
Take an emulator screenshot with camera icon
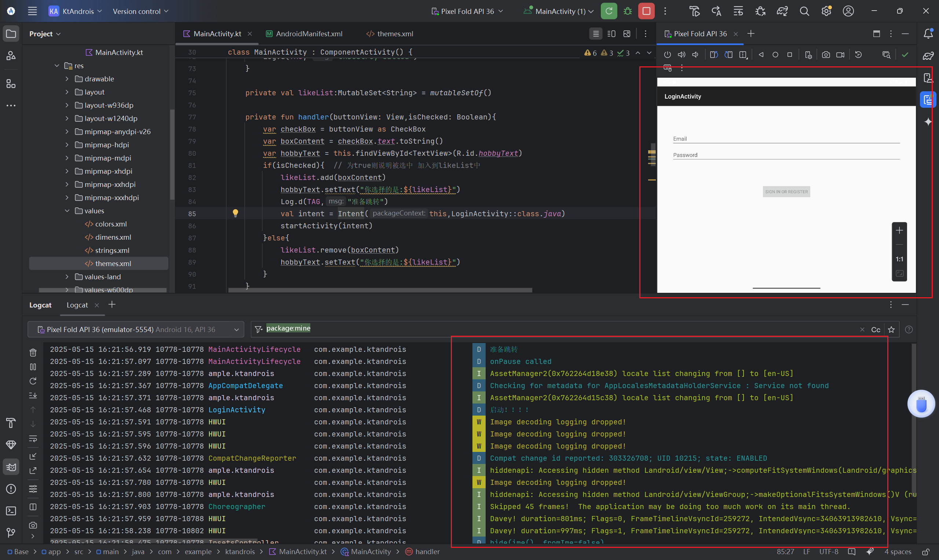[826, 55]
